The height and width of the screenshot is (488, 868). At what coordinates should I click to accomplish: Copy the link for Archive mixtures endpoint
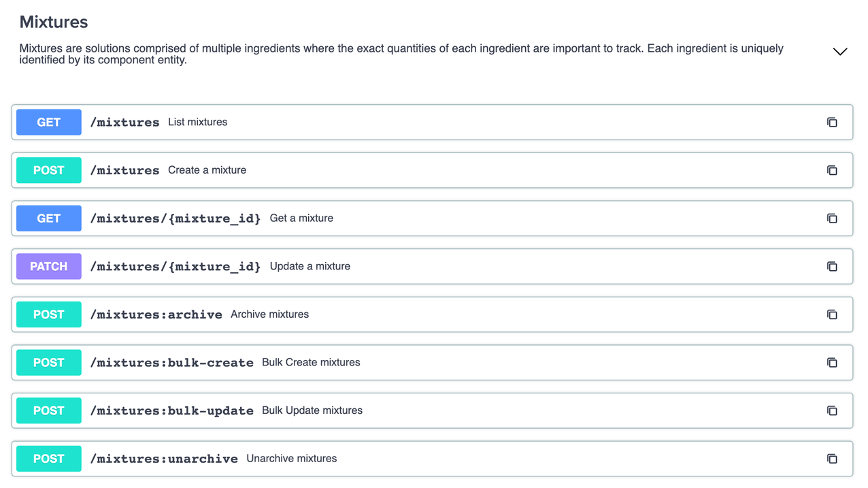(x=832, y=314)
